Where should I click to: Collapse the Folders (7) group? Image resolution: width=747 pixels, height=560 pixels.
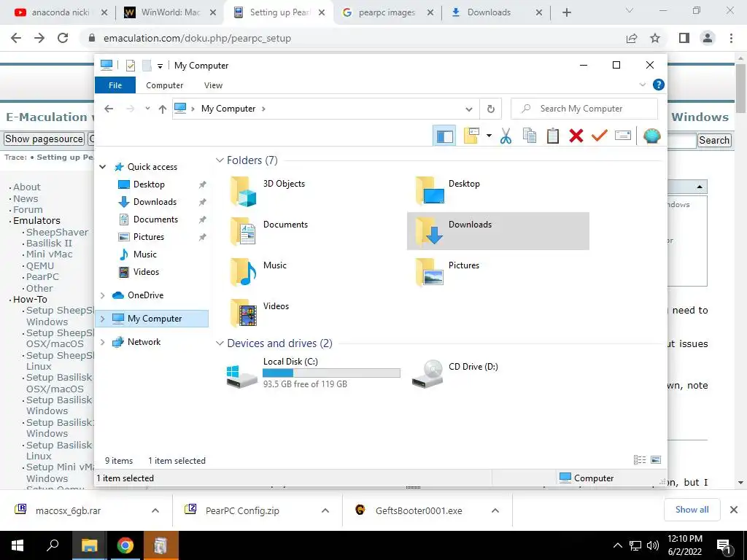(x=220, y=160)
